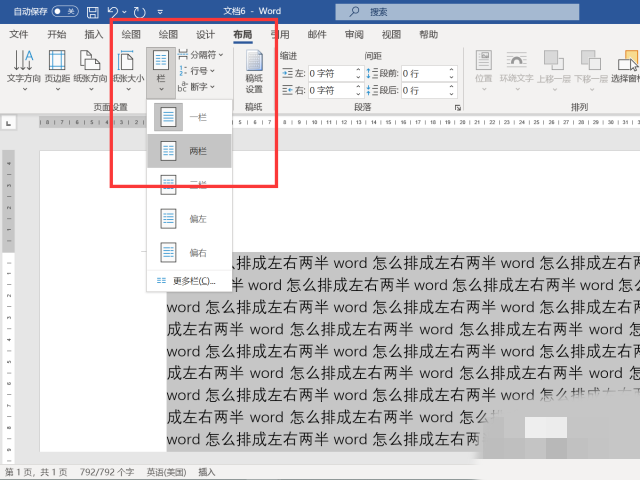Click the ruler tab selector corner button
The image size is (640, 480).
(x=9, y=122)
